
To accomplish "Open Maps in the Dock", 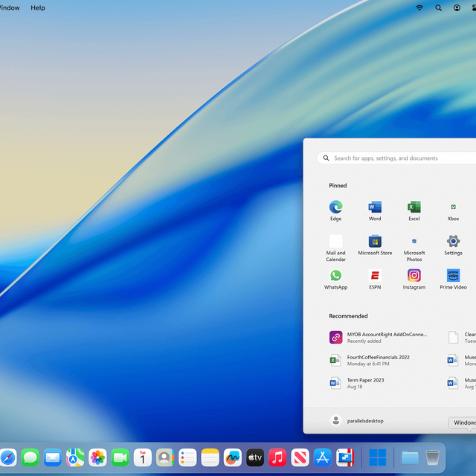I will [x=75, y=457].
